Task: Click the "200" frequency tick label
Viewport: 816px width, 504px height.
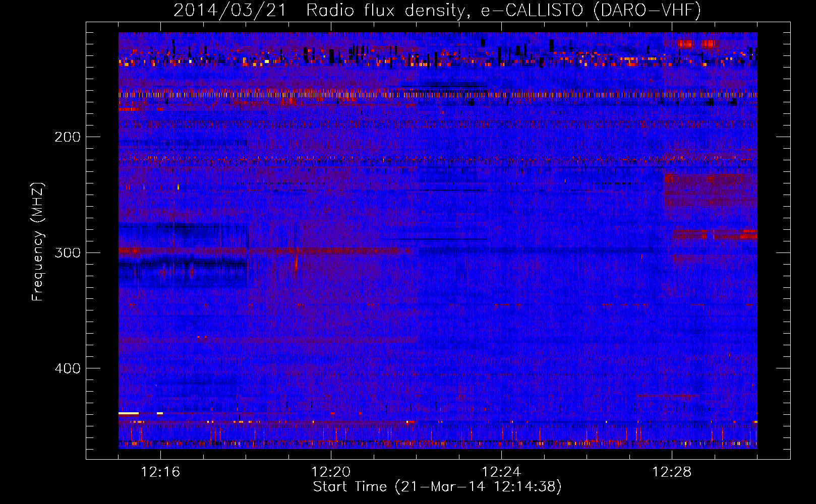Action: [68, 137]
